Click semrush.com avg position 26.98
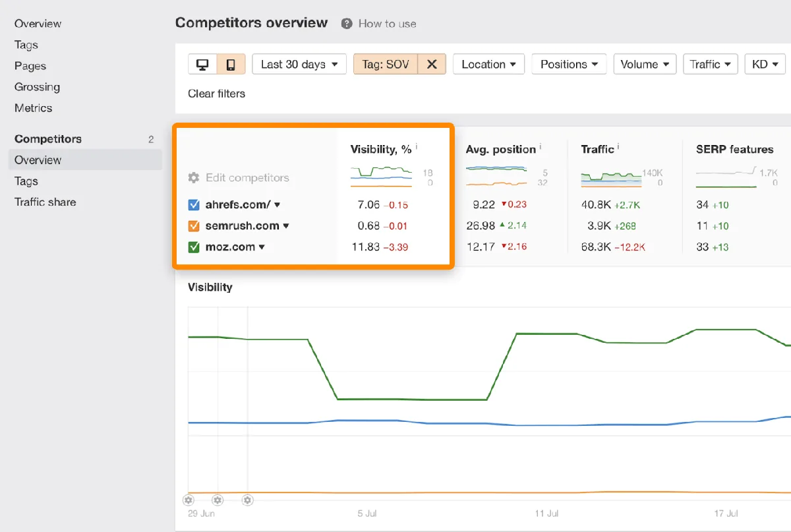The width and height of the screenshot is (791, 532). click(x=481, y=225)
